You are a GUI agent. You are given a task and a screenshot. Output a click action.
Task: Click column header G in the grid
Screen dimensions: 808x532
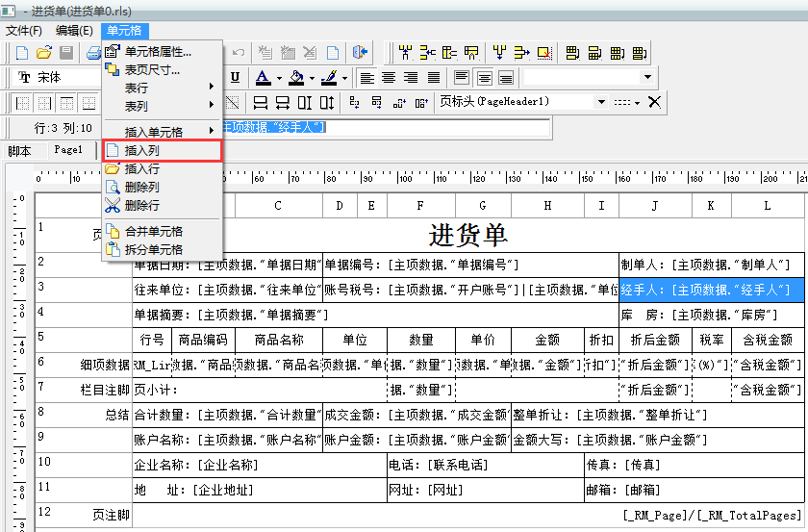click(x=483, y=206)
